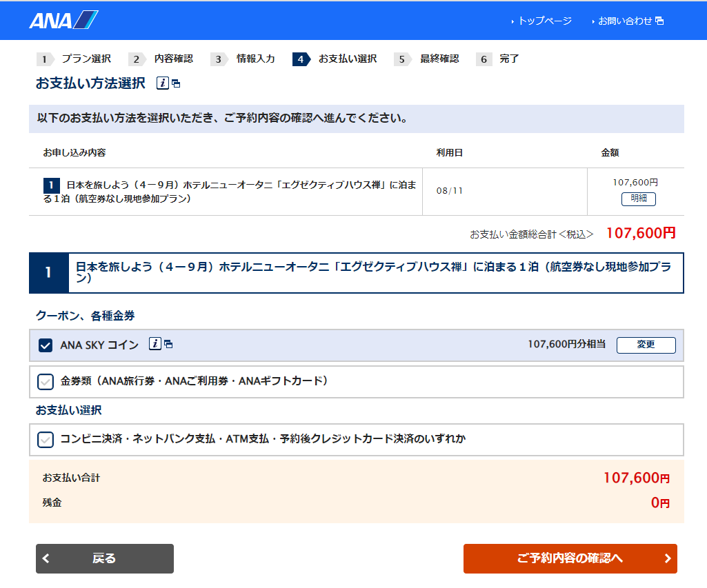Viewport: 707px width, 588px height.
Task: Click the plan name in the application table row
Action: tap(230, 192)
